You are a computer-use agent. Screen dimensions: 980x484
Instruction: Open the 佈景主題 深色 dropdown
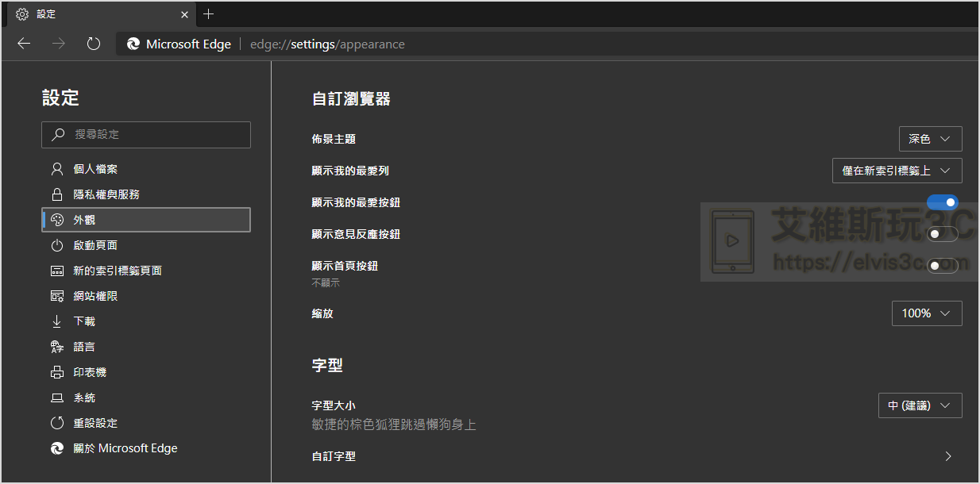pyautogui.click(x=930, y=139)
